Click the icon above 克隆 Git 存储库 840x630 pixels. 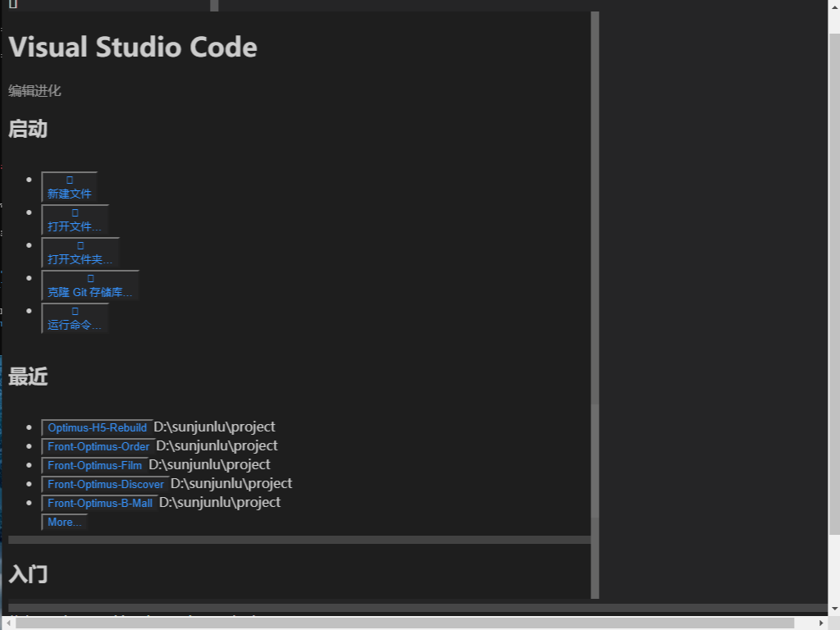(x=90, y=278)
